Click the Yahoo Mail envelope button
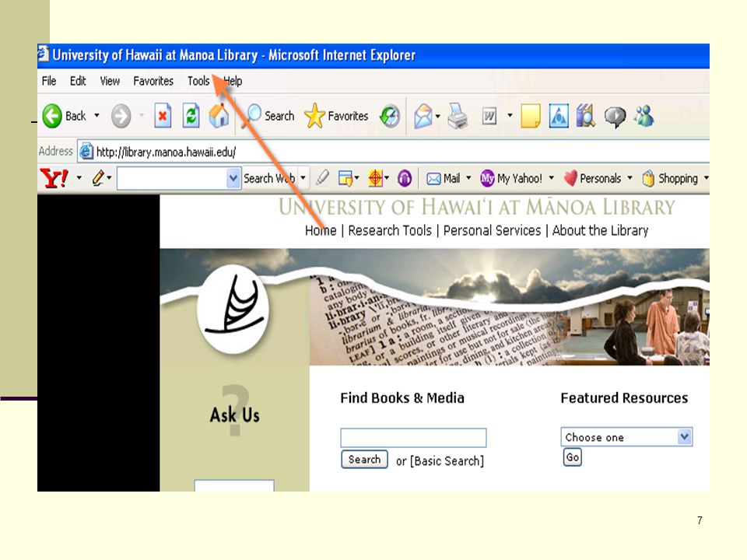The image size is (747, 560). coord(443,178)
